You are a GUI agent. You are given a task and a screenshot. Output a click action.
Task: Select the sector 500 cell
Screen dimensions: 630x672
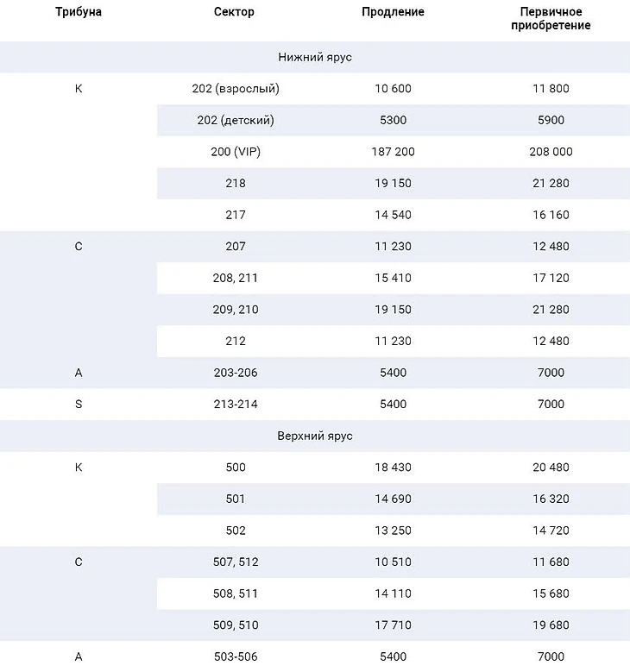pyautogui.click(x=236, y=467)
